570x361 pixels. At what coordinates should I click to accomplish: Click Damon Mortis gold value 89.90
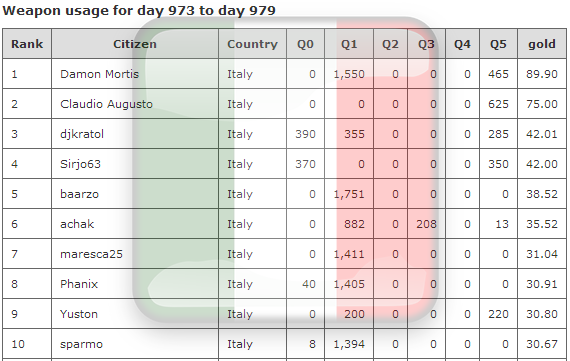(542, 74)
